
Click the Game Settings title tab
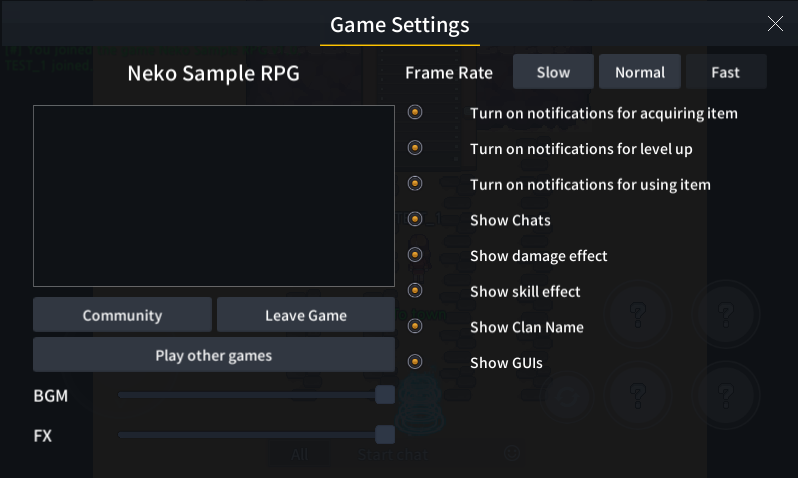(x=399, y=25)
